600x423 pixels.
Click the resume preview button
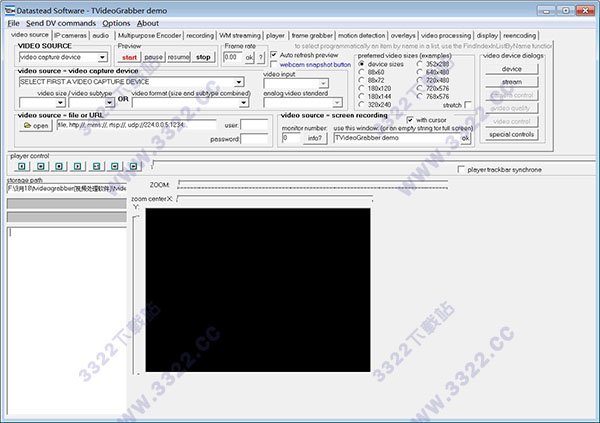[x=178, y=57]
